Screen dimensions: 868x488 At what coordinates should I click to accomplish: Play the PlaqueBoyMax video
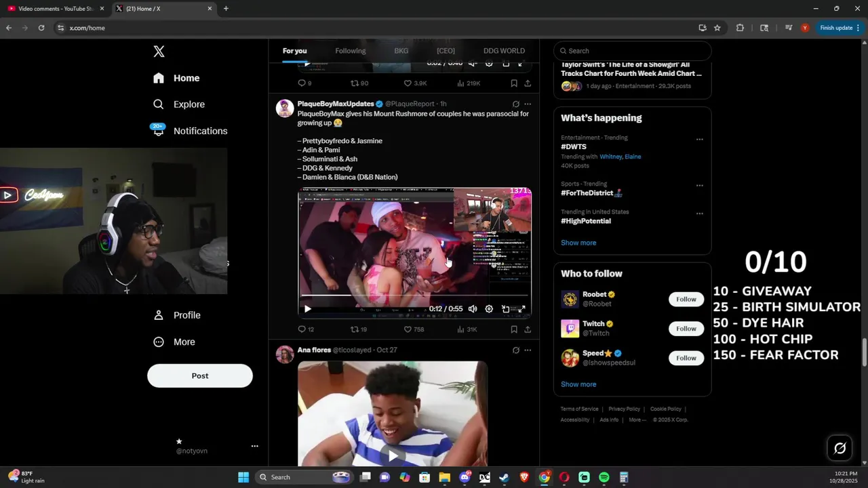(307, 309)
